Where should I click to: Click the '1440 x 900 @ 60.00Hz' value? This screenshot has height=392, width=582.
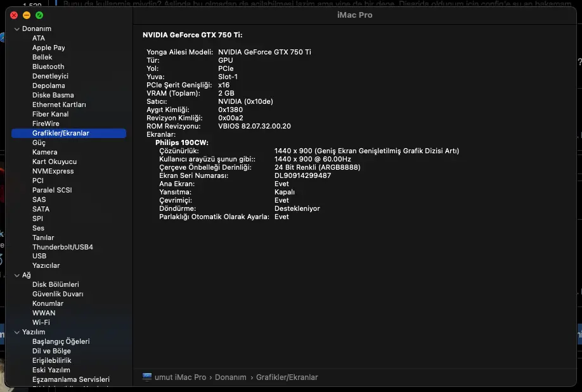tap(313, 159)
